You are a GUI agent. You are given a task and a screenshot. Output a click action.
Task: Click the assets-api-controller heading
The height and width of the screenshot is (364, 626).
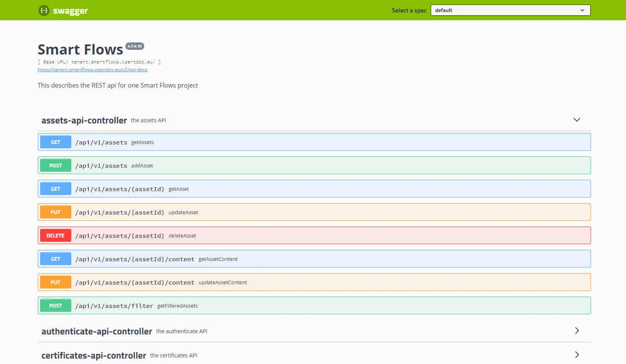84,120
